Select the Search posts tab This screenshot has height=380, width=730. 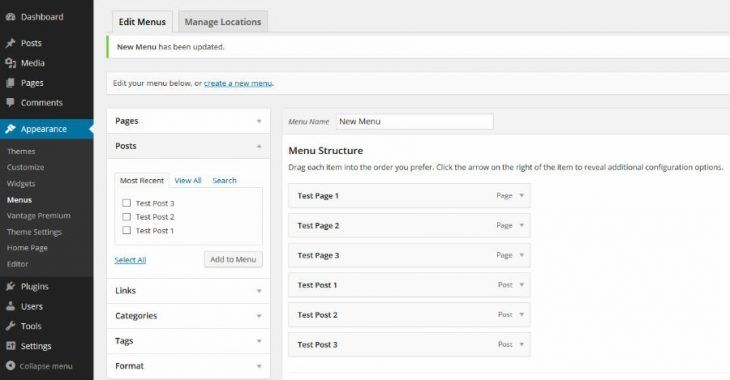click(x=224, y=180)
